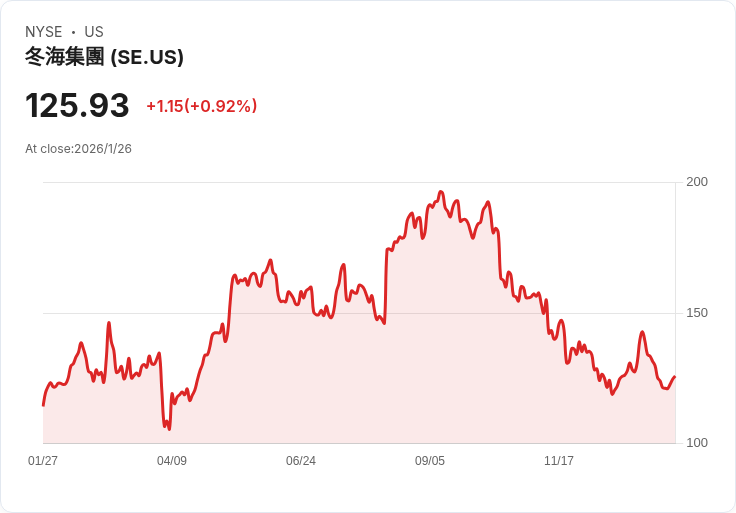Click the At close:2026/1/26 timestamp
736x513 pixels.
[78, 149]
